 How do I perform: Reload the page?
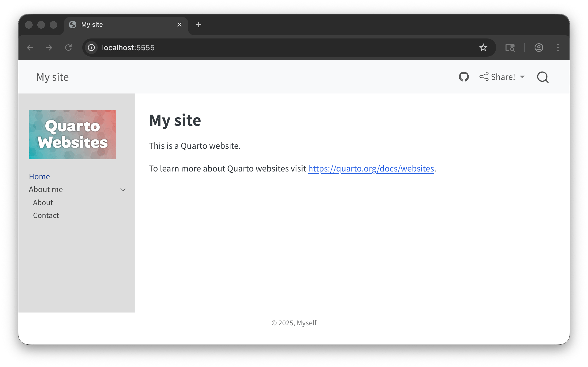pyautogui.click(x=68, y=48)
